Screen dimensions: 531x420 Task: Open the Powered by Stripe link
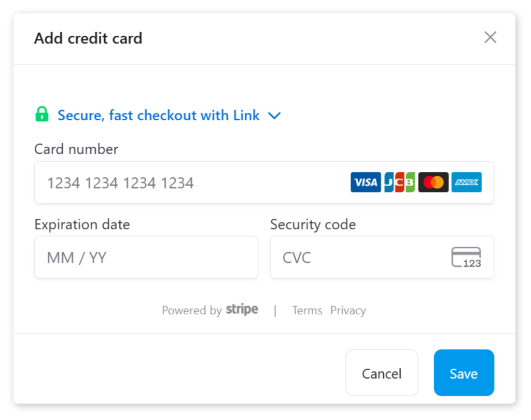pyautogui.click(x=210, y=310)
